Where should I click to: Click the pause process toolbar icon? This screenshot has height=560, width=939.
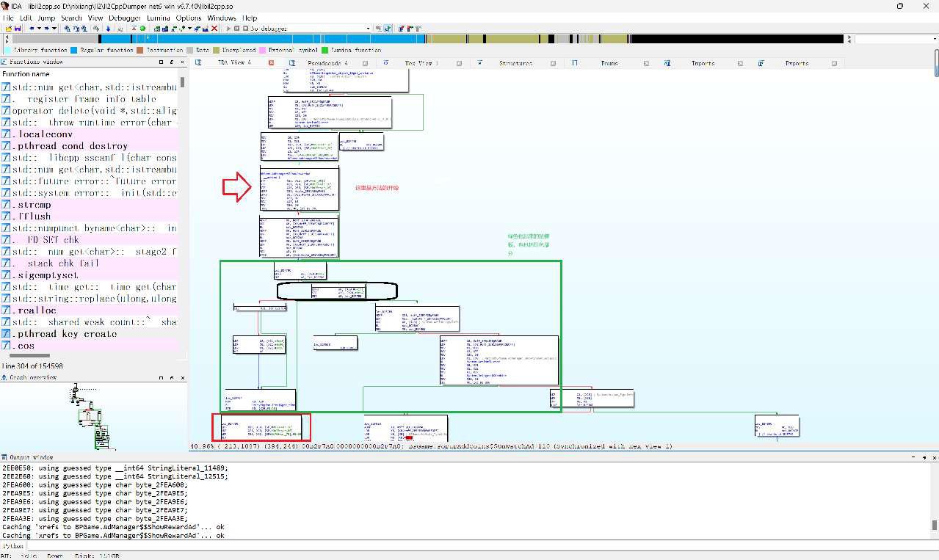(x=236, y=29)
